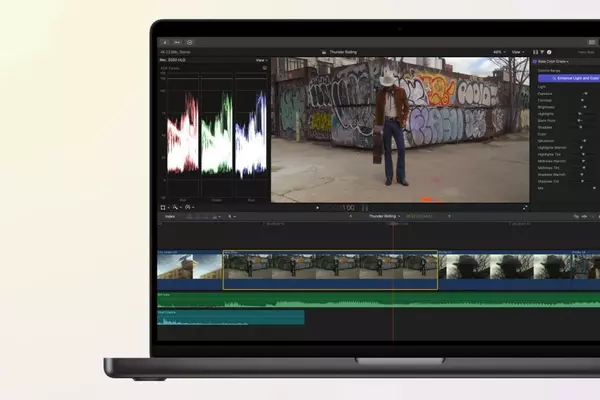Screen dimensions: 600x400
Task: Play the video in the viewer
Action: pyautogui.click(x=317, y=208)
